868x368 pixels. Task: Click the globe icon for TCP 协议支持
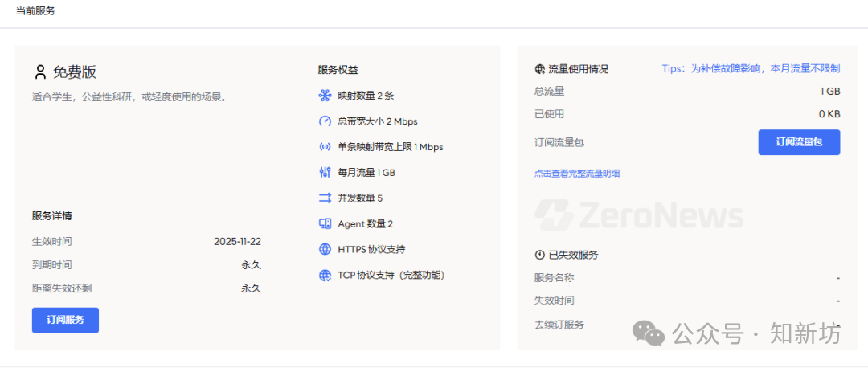(x=325, y=275)
